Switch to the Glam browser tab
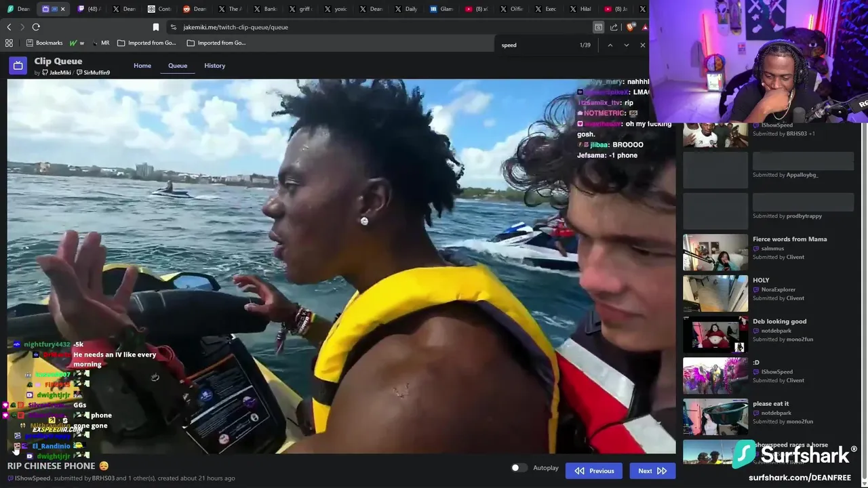Screen dimensions: 868x488 pos(441,9)
